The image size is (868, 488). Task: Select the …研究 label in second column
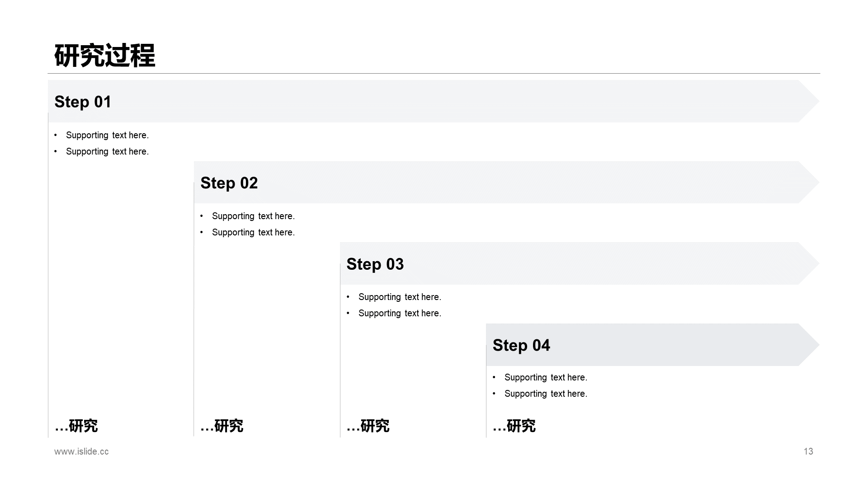[222, 426]
